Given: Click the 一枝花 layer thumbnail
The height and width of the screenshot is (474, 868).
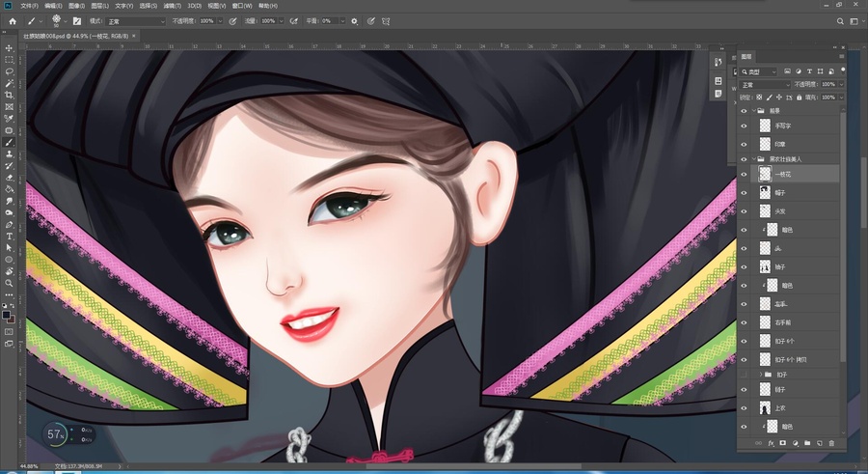Looking at the screenshot, I should point(765,174).
